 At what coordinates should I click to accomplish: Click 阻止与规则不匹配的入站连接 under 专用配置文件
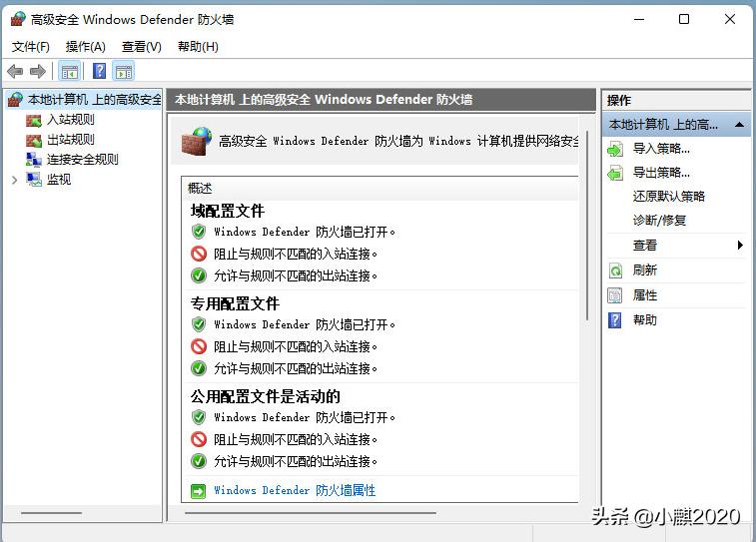click(x=295, y=346)
